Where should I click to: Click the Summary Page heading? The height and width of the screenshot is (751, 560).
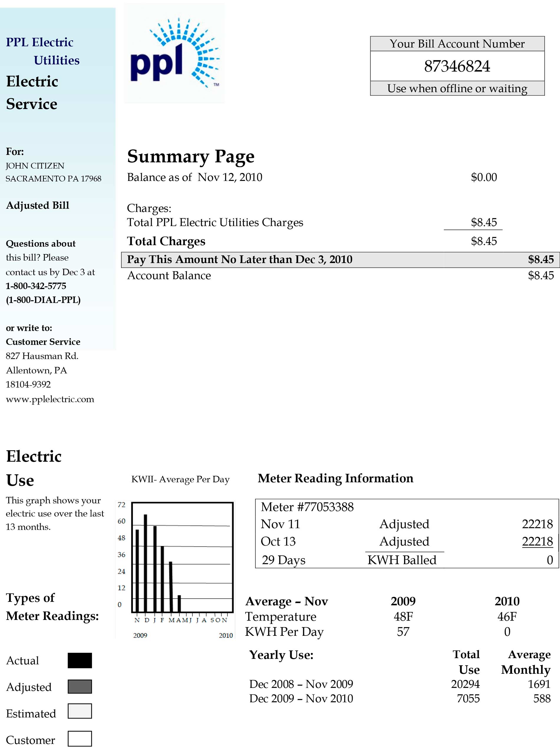click(190, 156)
